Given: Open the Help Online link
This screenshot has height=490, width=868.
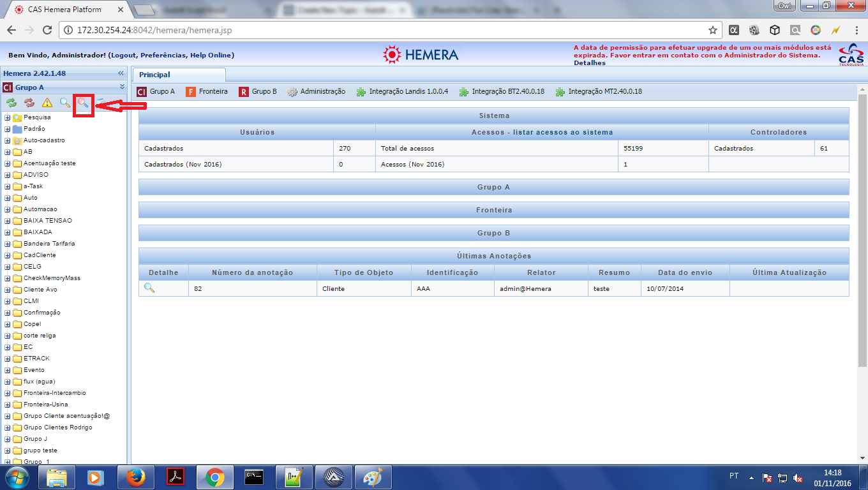Looking at the screenshot, I should pos(211,56).
